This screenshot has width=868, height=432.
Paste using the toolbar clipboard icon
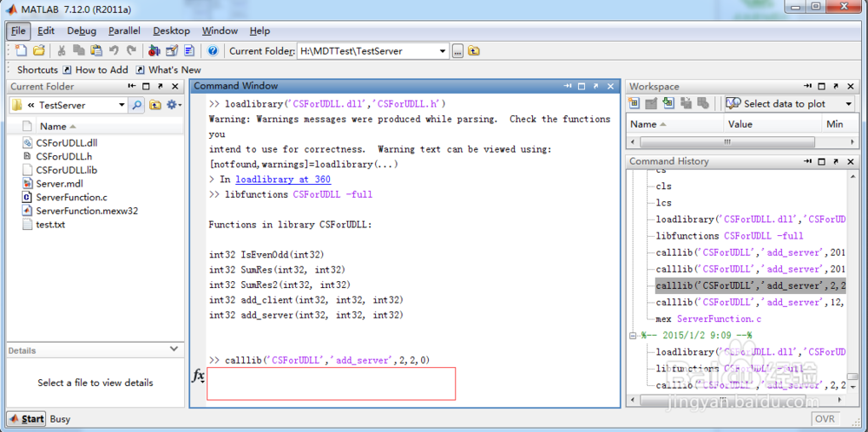[96, 51]
